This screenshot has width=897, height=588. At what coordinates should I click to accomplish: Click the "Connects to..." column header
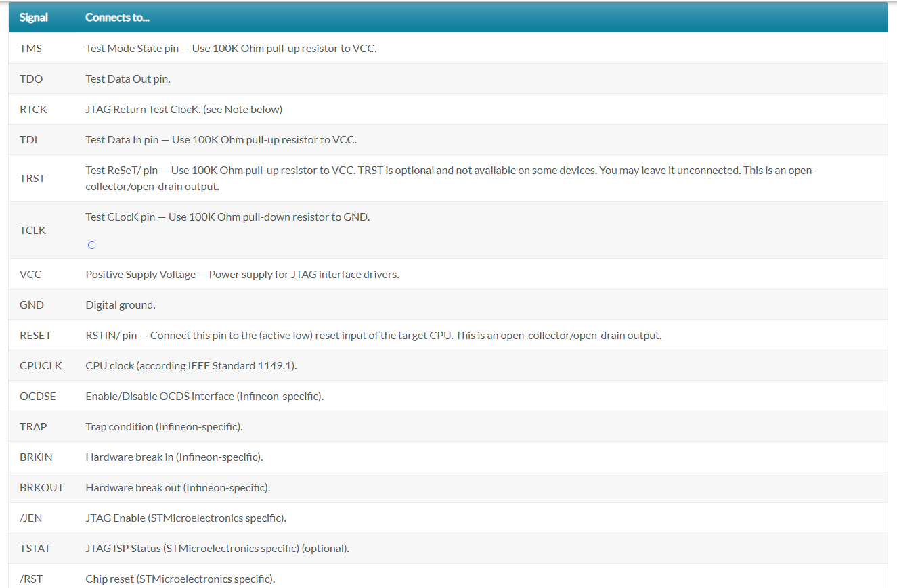pyautogui.click(x=117, y=18)
